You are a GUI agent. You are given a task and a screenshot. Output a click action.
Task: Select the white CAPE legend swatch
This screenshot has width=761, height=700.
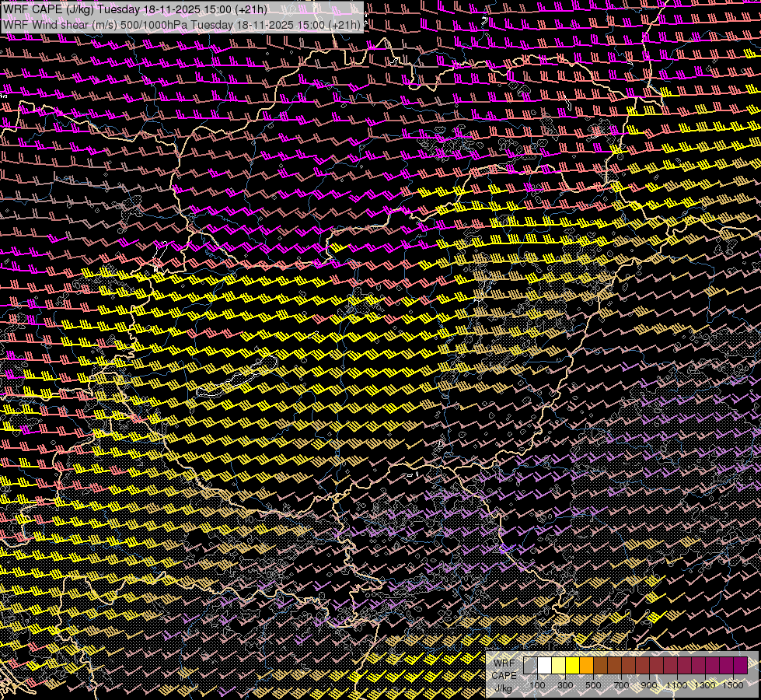[x=545, y=665]
